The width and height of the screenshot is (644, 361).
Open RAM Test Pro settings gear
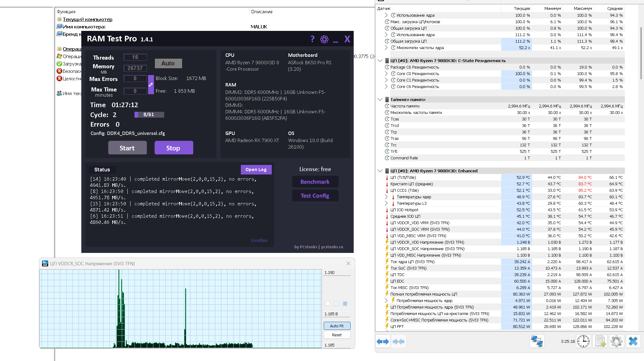[324, 39]
